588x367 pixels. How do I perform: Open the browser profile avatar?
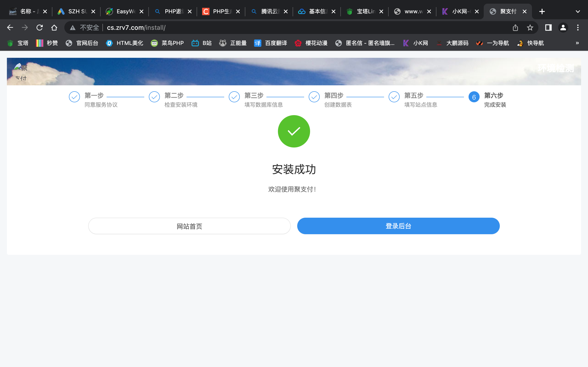pyautogui.click(x=563, y=28)
